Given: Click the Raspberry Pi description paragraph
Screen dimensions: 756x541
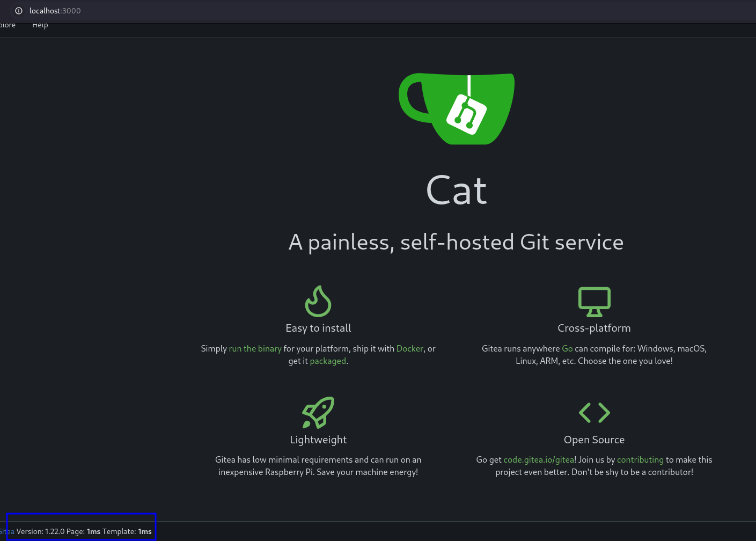Looking at the screenshot, I should [318, 466].
